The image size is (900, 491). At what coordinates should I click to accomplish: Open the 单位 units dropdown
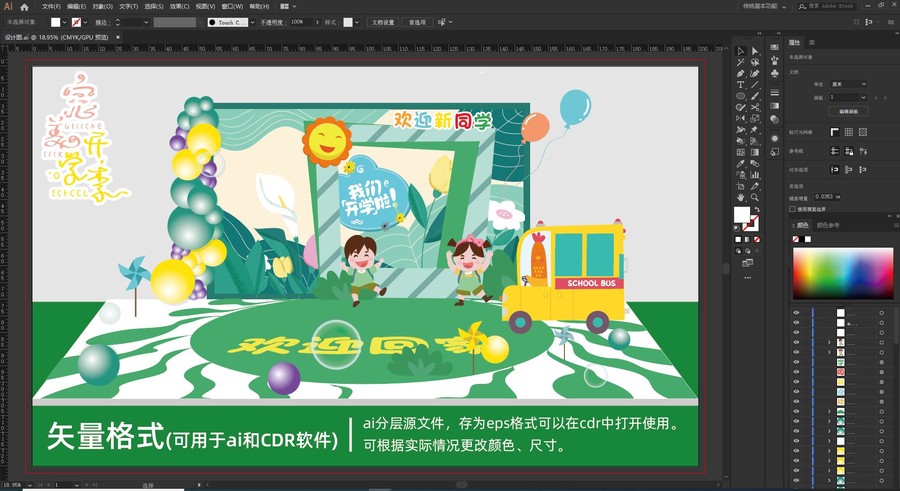click(x=848, y=84)
